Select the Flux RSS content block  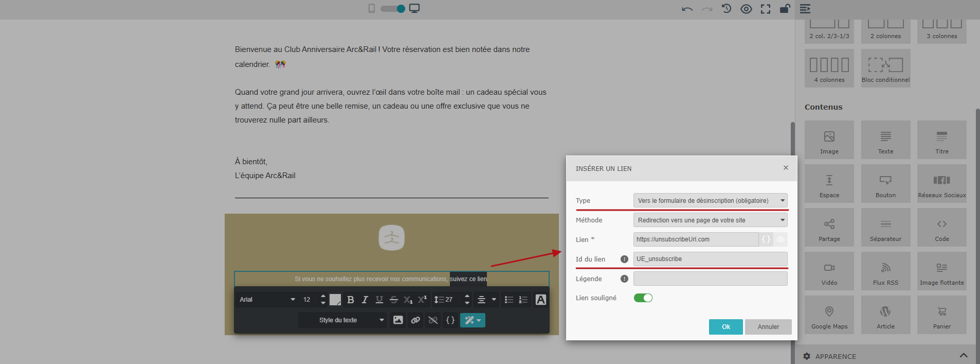885,271
